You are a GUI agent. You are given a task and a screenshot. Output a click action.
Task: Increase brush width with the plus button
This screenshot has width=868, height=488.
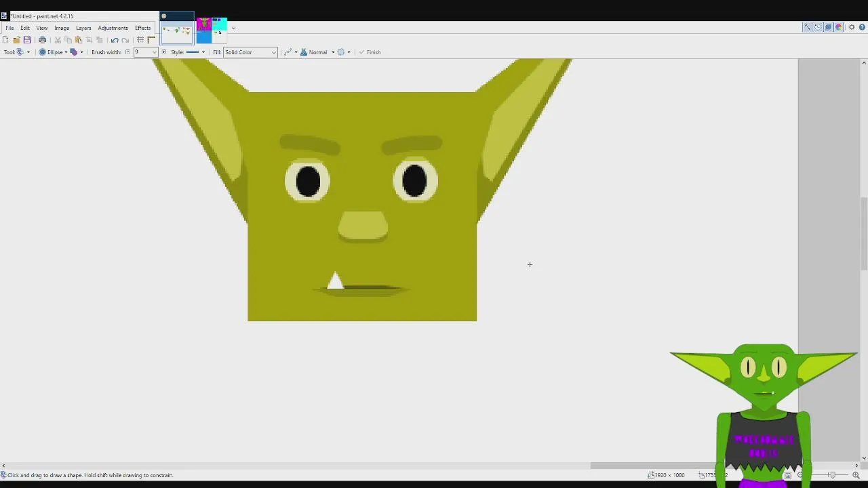click(163, 52)
